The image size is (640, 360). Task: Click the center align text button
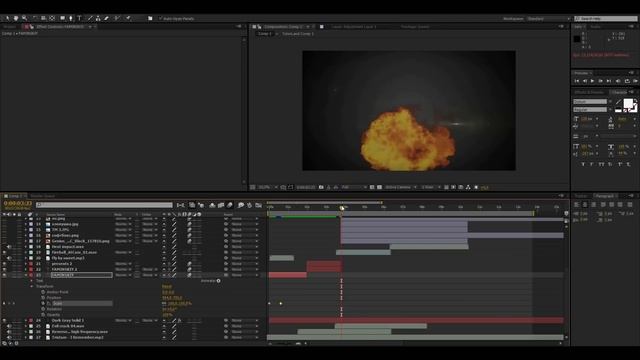(x=585, y=204)
